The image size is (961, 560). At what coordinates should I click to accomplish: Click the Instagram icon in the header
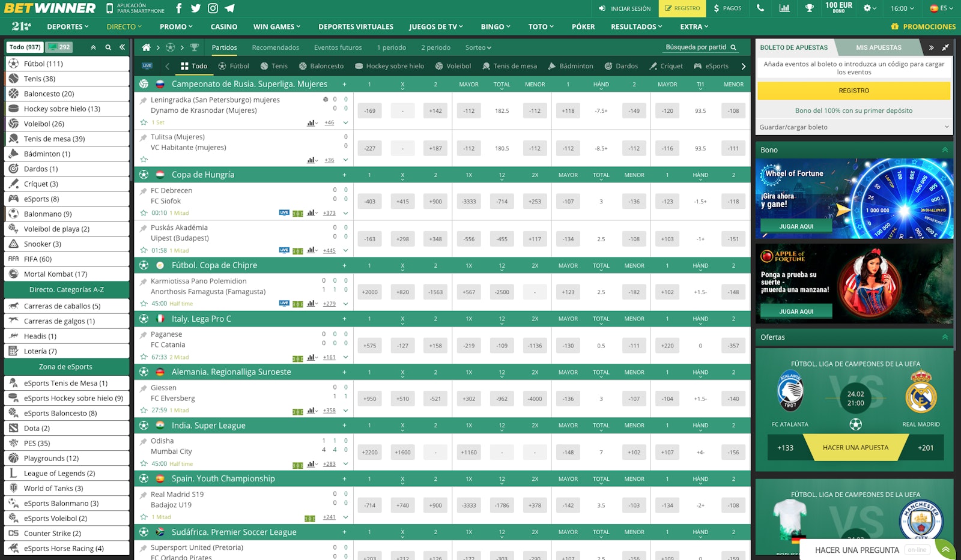tap(211, 8)
